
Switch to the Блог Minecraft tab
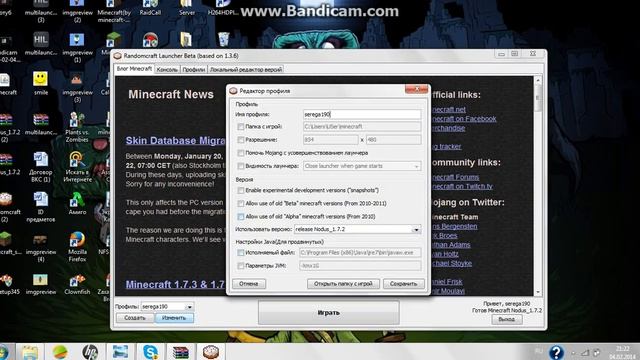(x=134, y=69)
